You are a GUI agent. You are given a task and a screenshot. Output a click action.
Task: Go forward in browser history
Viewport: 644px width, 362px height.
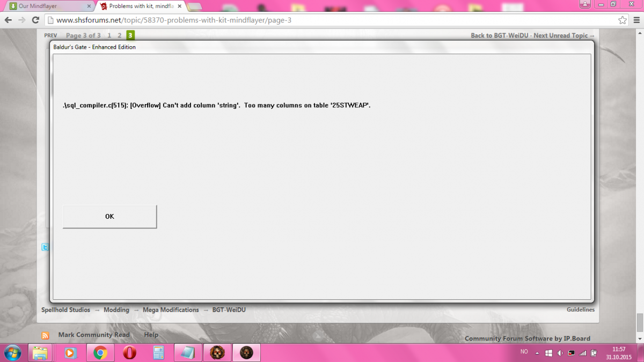point(22,20)
